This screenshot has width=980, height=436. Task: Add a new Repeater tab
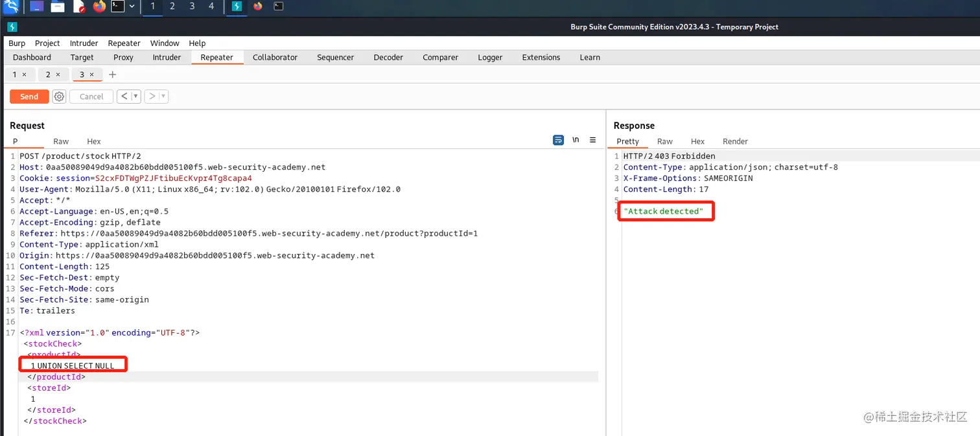(112, 75)
